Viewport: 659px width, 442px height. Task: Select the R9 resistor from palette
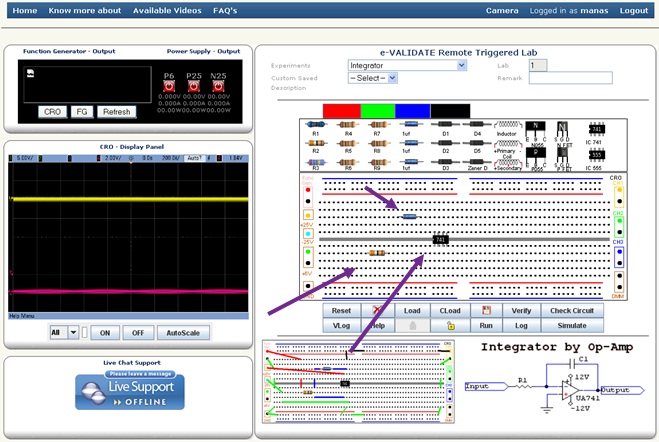pos(378,162)
